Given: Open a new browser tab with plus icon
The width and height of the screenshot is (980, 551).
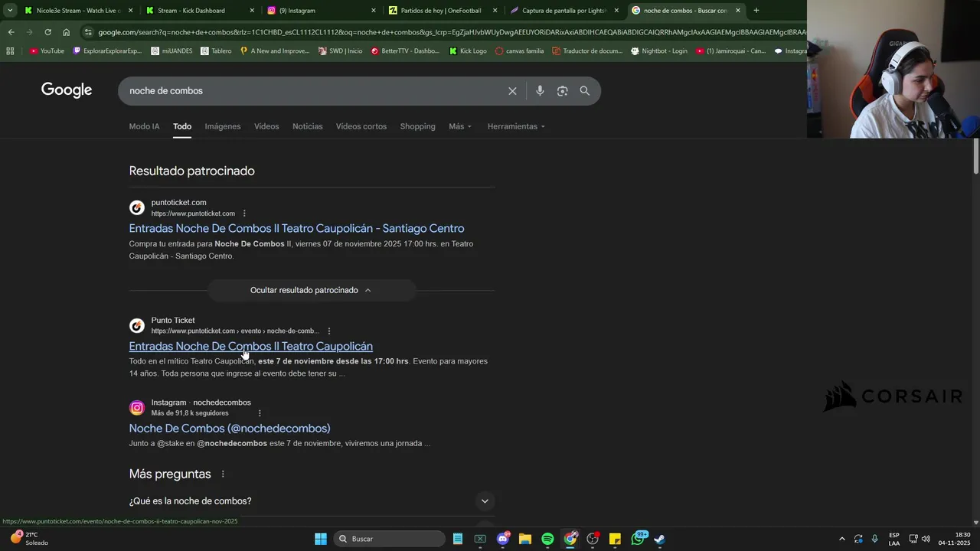Looking at the screenshot, I should [x=756, y=11].
